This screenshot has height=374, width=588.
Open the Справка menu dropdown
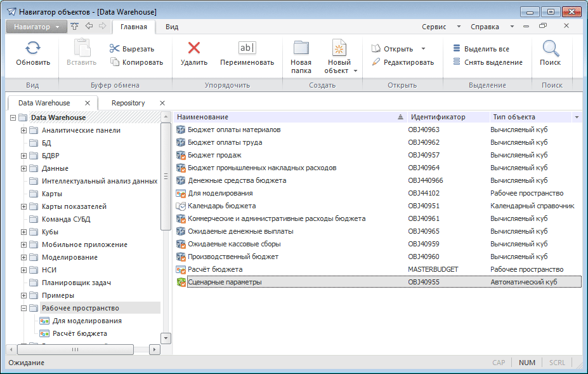coord(512,27)
